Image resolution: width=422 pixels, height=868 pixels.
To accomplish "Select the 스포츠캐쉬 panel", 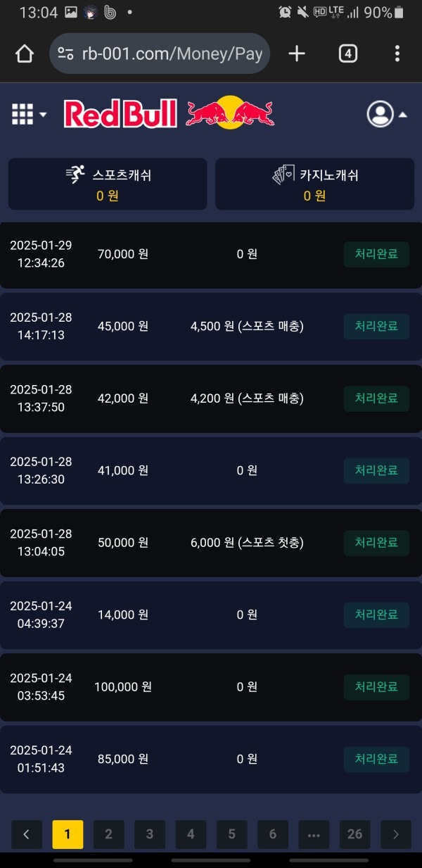I will [x=107, y=184].
